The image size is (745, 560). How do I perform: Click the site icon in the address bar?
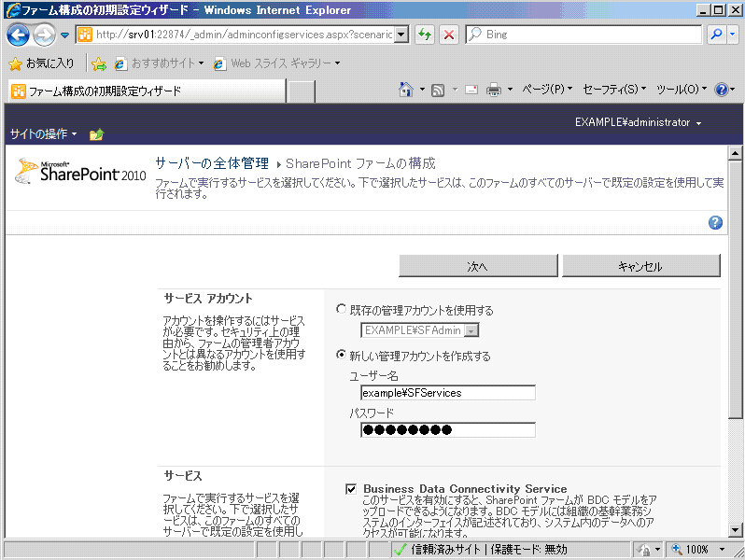click(85, 35)
